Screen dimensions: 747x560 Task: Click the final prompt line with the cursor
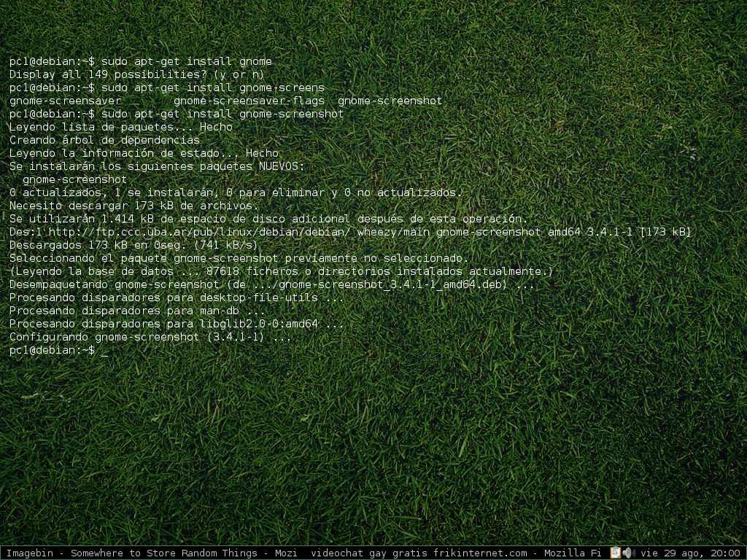pyautogui.click(x=58, y=351)
